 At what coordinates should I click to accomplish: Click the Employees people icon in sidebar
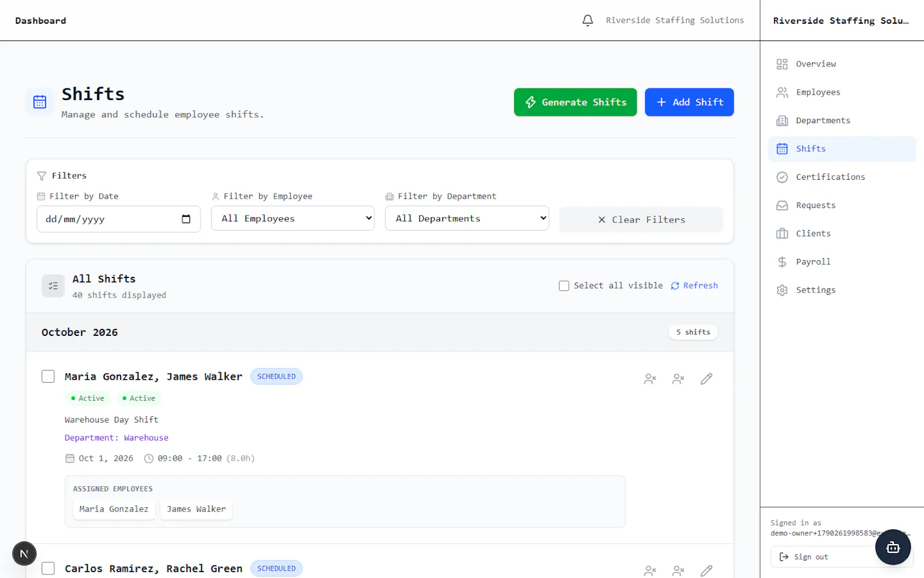782,92
